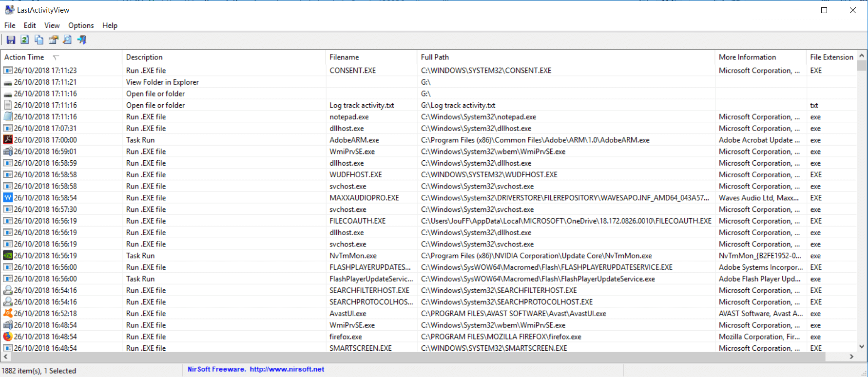Viewport: 868px width, 377px height.
Task: Sort by the Action Time column header
Action: (61, 57)
